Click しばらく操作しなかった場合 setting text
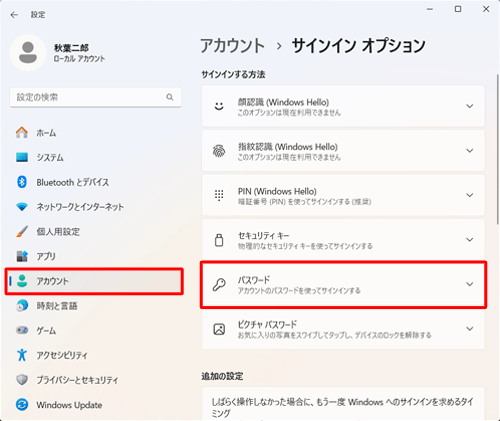The width and height of the screenshot is (500, 421). coord(343,407)
